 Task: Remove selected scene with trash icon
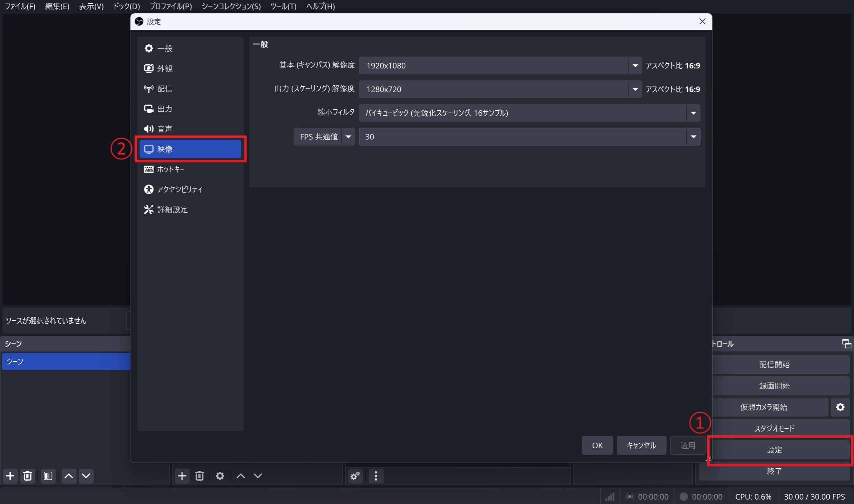click(x=28, y=476)
